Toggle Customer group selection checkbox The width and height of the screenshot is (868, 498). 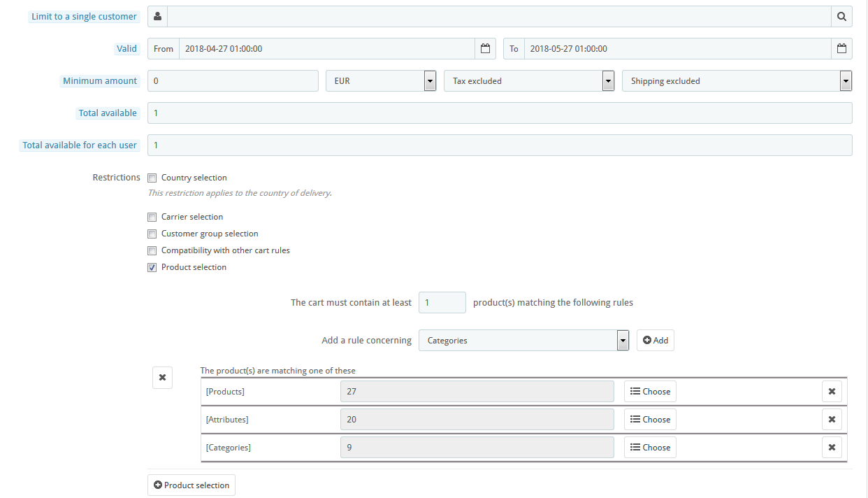(152, 234)
